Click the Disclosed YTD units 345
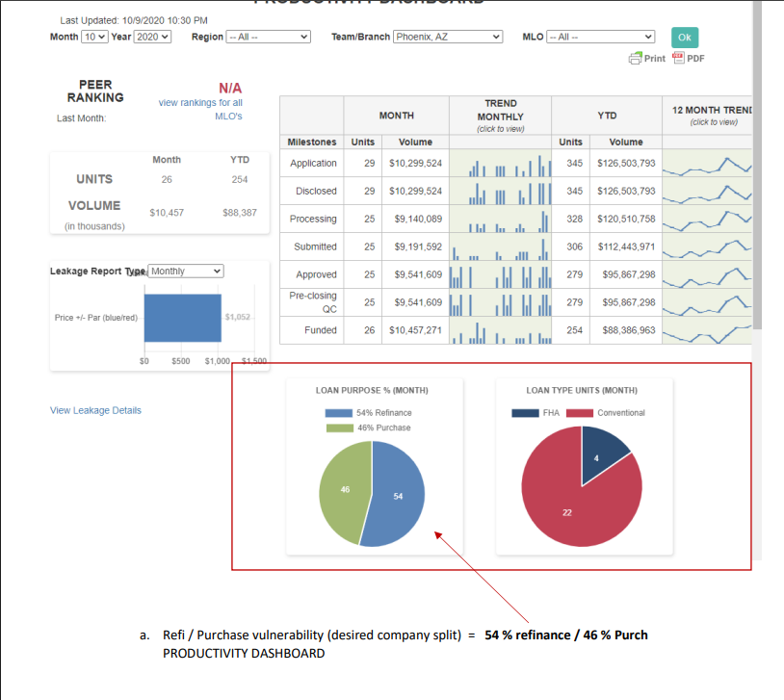Image resolution: width=784 pixels, height=700 pixels. [x=574, y=191]
